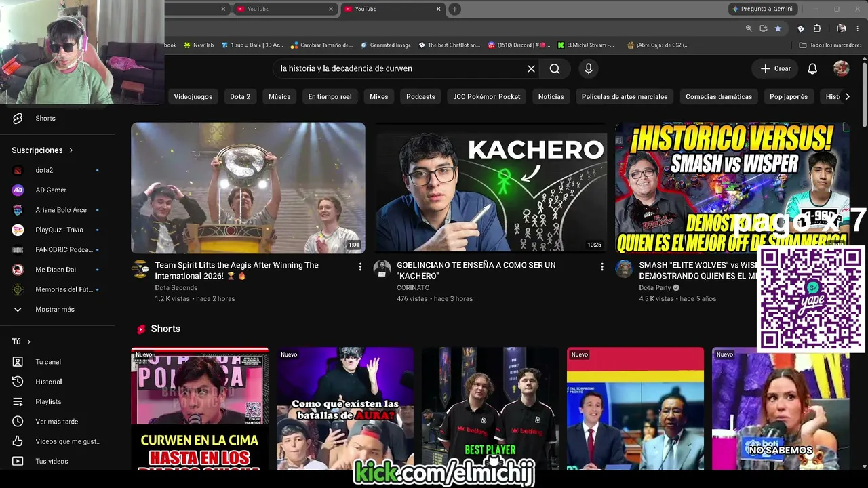Viewport: 868px width, 488px height.
Task: Open CORINATO channel name link
Action: (x=413, y=287)
